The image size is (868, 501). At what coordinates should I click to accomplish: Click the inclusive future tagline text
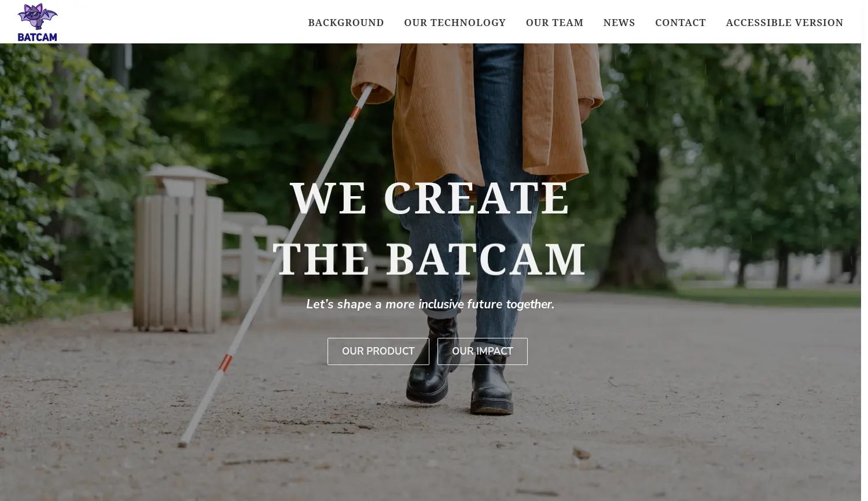click(430, 304)
